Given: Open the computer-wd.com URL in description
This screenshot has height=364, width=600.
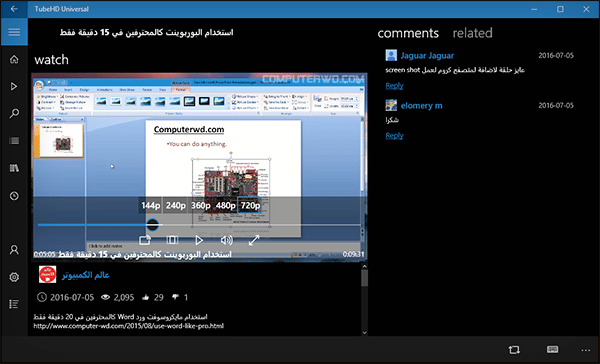Looking at the screenshot, I should tap(129, 326).
